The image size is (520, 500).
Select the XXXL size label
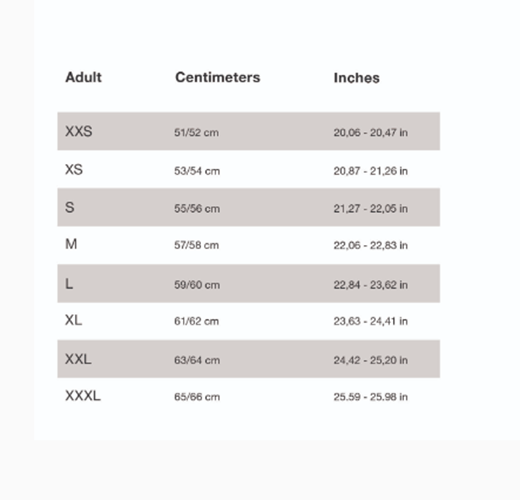(x=83, y=396)
